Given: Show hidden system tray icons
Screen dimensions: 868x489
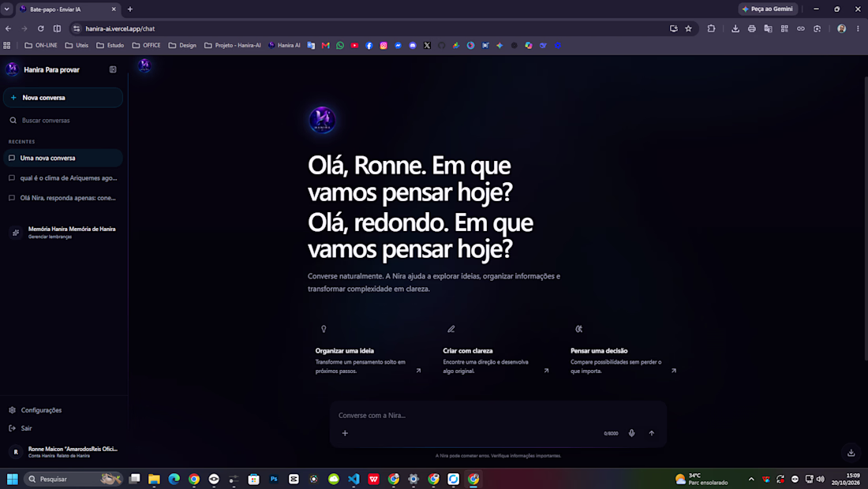Looking at the screenshot, I should click(x=751, y=479).
